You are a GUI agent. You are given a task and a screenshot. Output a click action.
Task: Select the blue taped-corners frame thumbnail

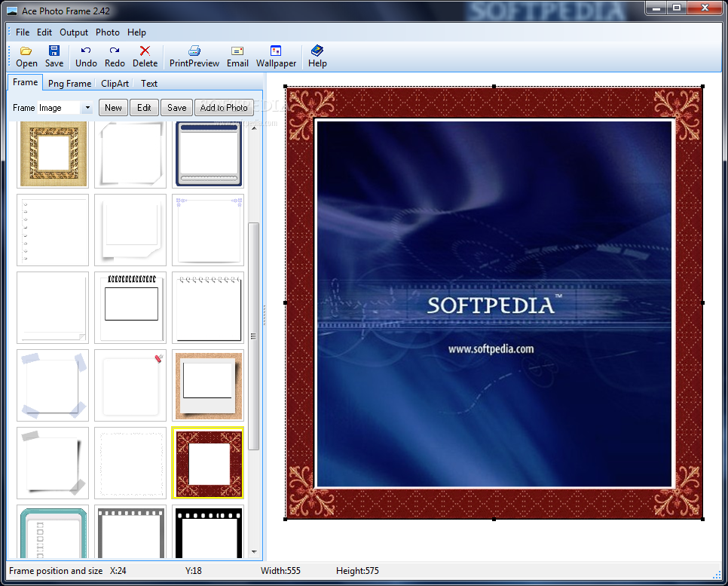[x=53, y=385]
